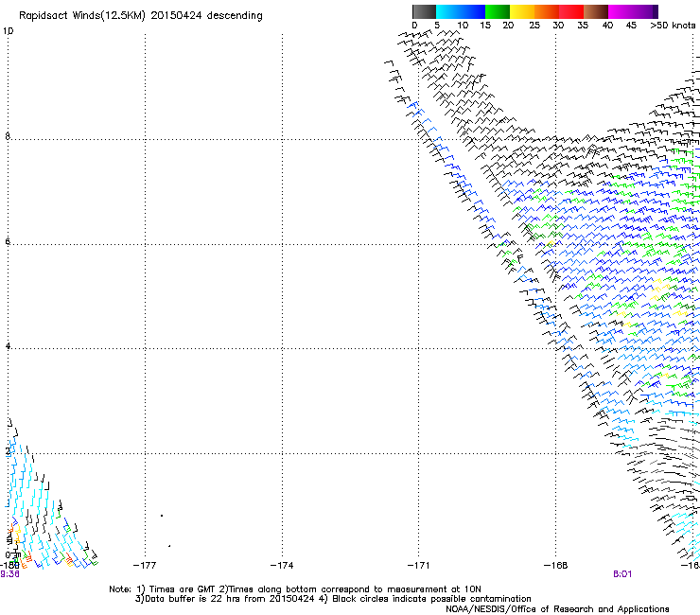
Task: Select the legend label '35'
Action: pyautogui.click(x=583, y=26)
